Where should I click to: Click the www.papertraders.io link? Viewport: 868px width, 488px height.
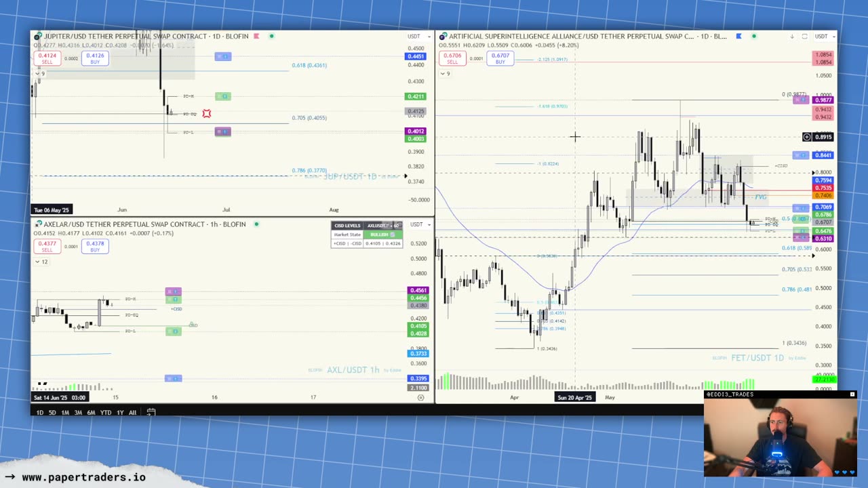click(83, 477)
